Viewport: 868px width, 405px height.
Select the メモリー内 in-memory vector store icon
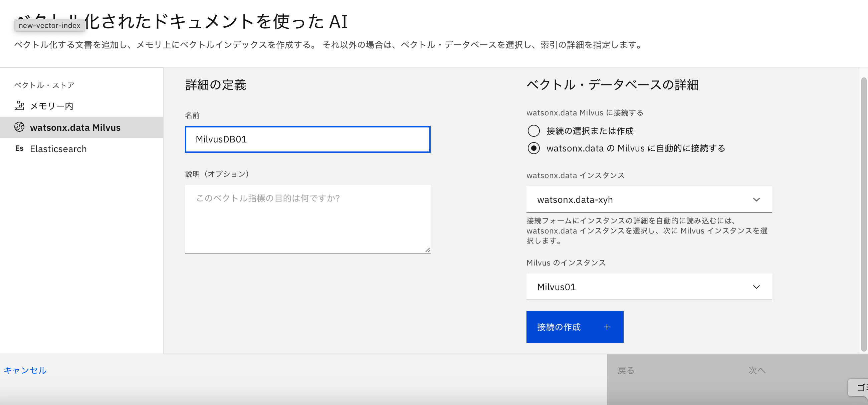coord(20,105)
